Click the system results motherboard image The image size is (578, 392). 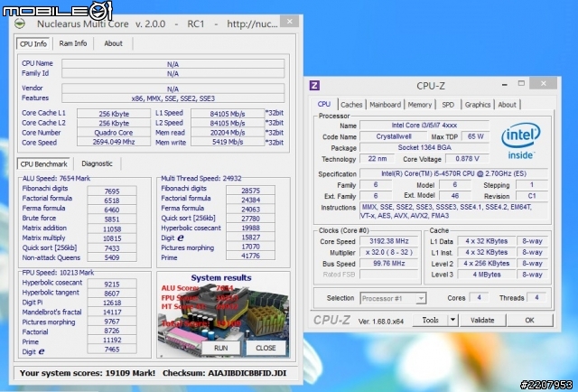[223, 315]
